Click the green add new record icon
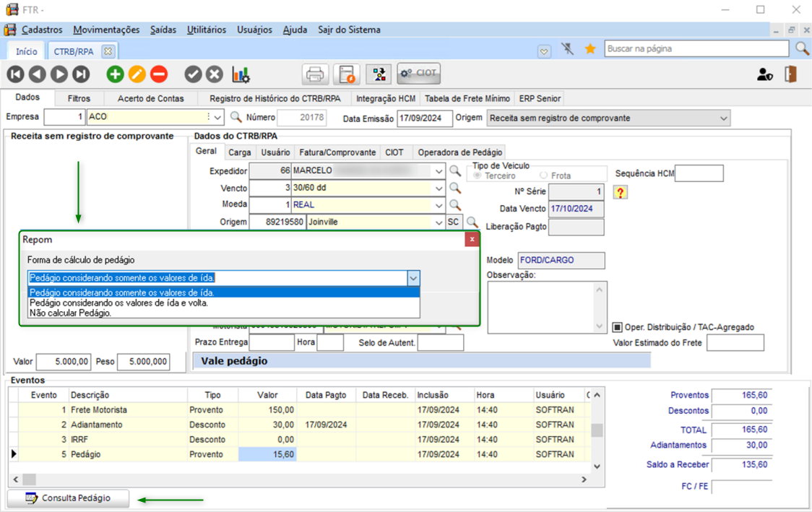Viewport: 812px width, 512px height. pos(115,74)
